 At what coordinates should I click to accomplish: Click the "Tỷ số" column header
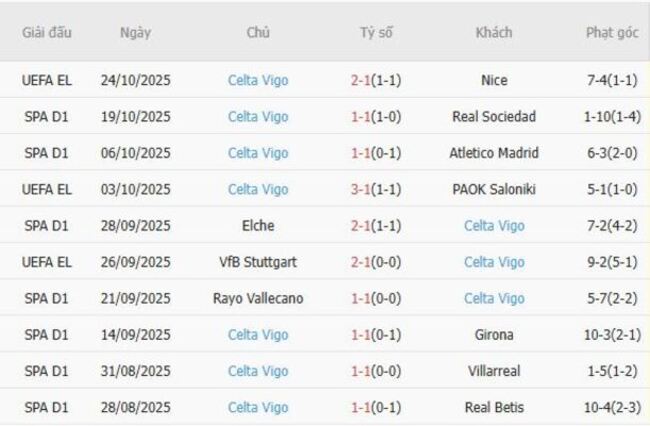point(376,32)
